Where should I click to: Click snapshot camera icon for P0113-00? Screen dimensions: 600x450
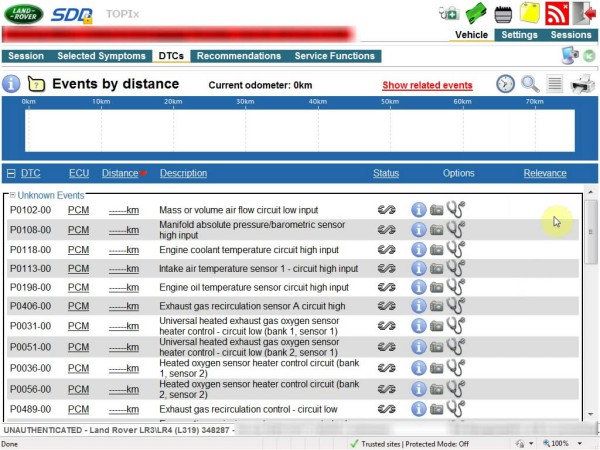click(x=437, y=269)
